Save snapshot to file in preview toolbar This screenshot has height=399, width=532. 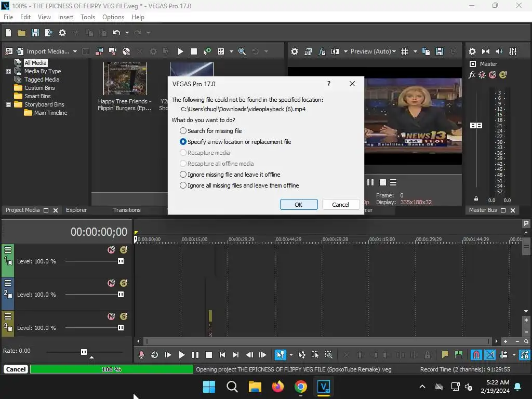click(x=440, y=51)
